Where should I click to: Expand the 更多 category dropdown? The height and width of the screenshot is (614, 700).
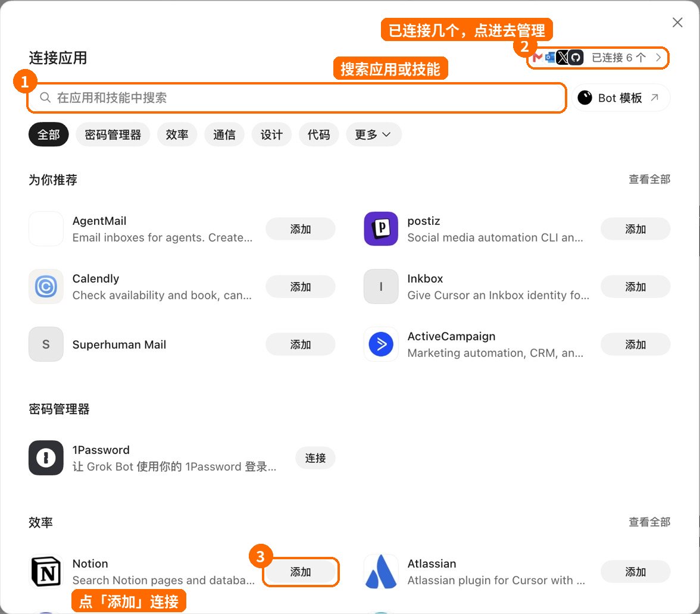[373, 134]
